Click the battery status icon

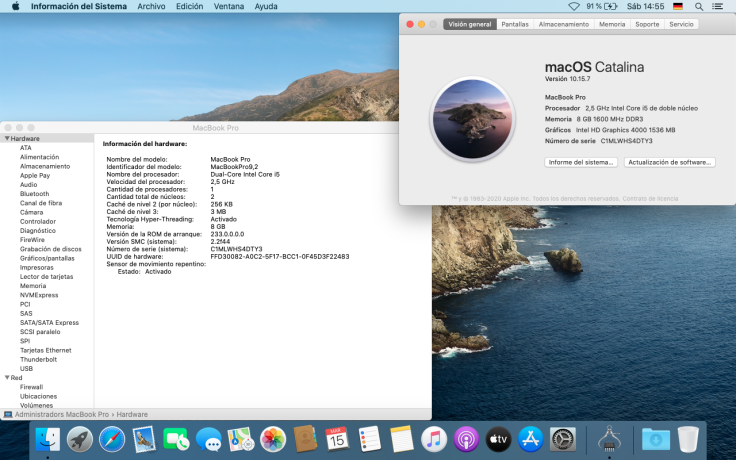point(610,6)
